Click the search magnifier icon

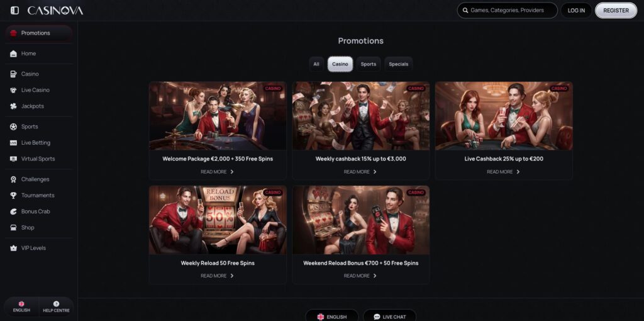coord(465,11)
